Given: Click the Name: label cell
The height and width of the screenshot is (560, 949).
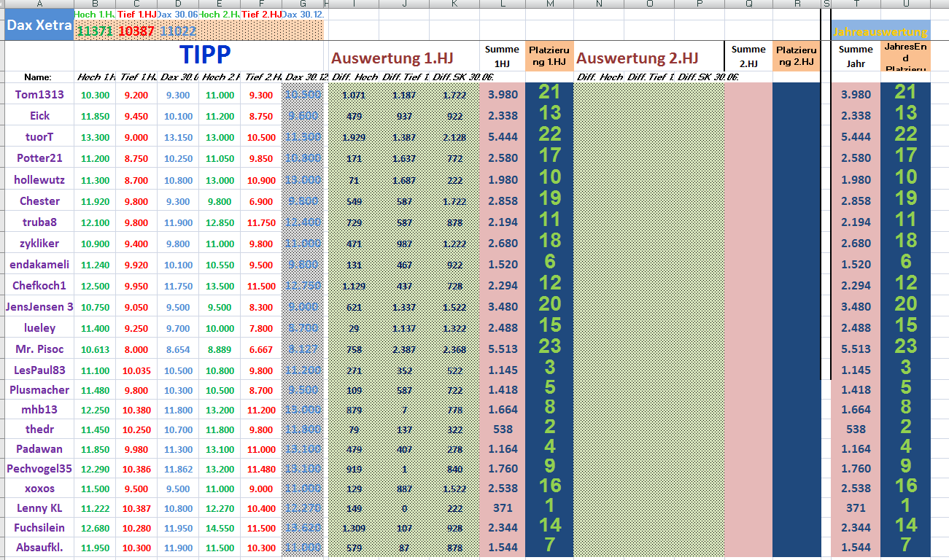Looking at the screenshot, I should click(x=39, y=76).
